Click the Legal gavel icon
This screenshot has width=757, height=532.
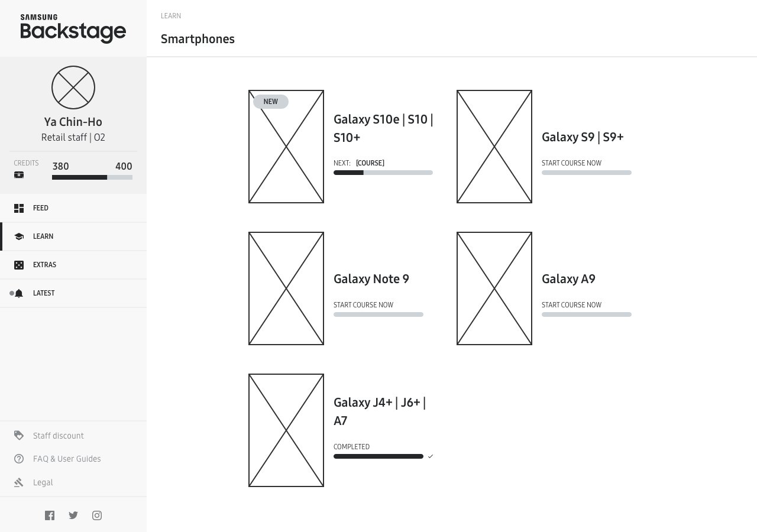click(19, 482)
